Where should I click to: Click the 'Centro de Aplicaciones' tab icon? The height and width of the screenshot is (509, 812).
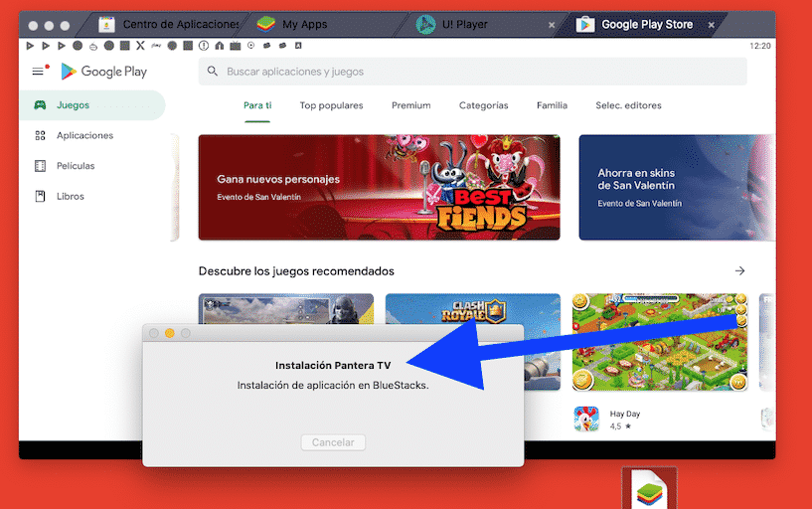coord(106,25)
